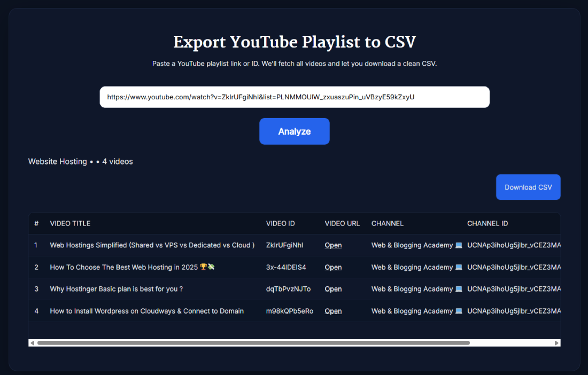This screenshot has width=588, height=375.
Task: Click title 'Web Hostings Simplified (Shared vs VPS...'
Action: click(152, 245)
